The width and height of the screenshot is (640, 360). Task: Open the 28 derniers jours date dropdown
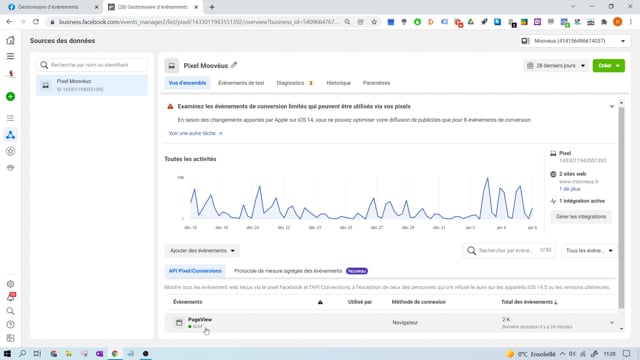pyautogui.click(x=556, y=66)
